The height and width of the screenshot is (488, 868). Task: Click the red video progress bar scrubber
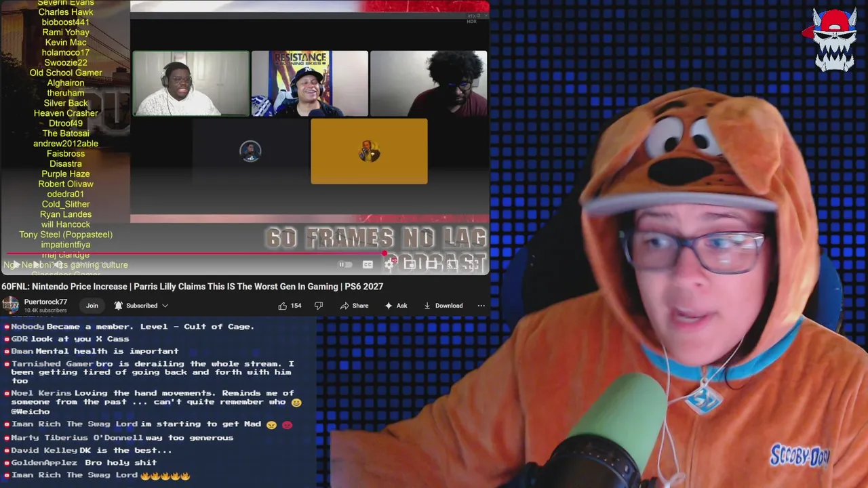pyautogui.click(x=384, y=253)
